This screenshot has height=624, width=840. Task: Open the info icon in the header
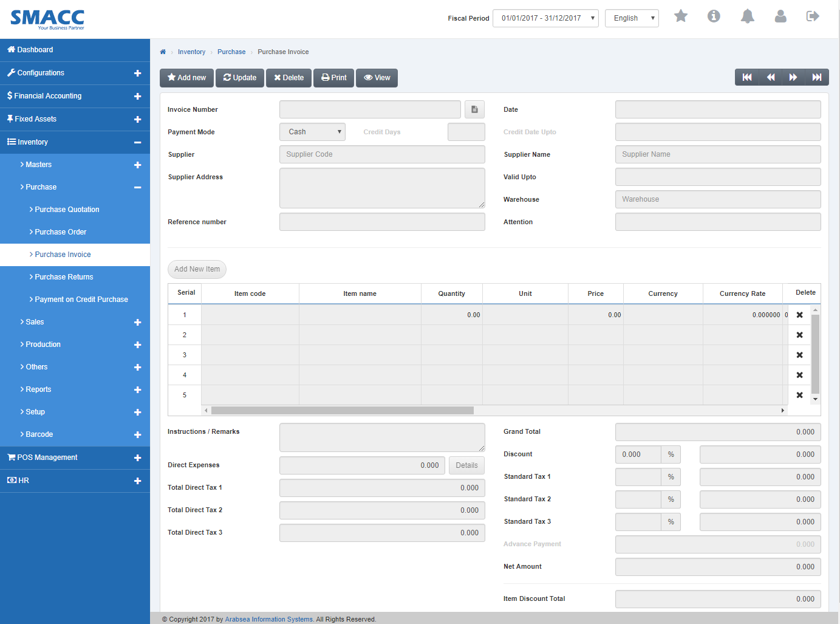pos(714,16)
